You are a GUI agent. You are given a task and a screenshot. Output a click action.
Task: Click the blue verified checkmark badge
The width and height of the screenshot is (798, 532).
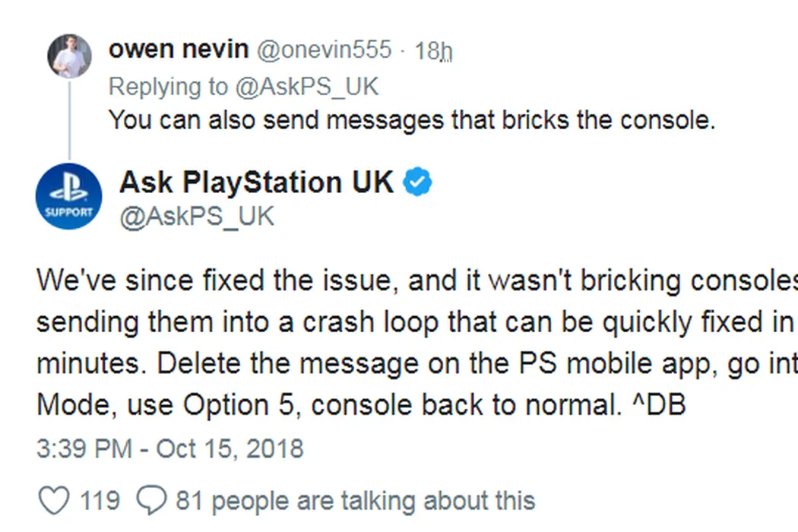(417, 182)
